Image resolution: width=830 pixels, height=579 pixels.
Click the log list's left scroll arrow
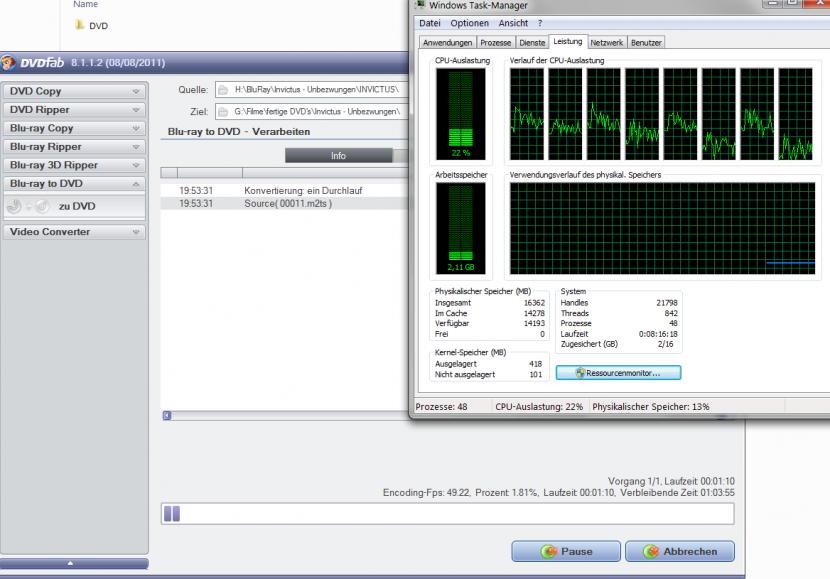(x=167, y=416)
